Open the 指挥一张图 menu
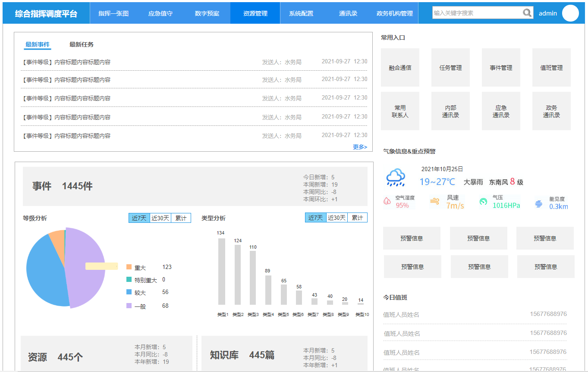The image size is (588, 372). click(113, 13)
